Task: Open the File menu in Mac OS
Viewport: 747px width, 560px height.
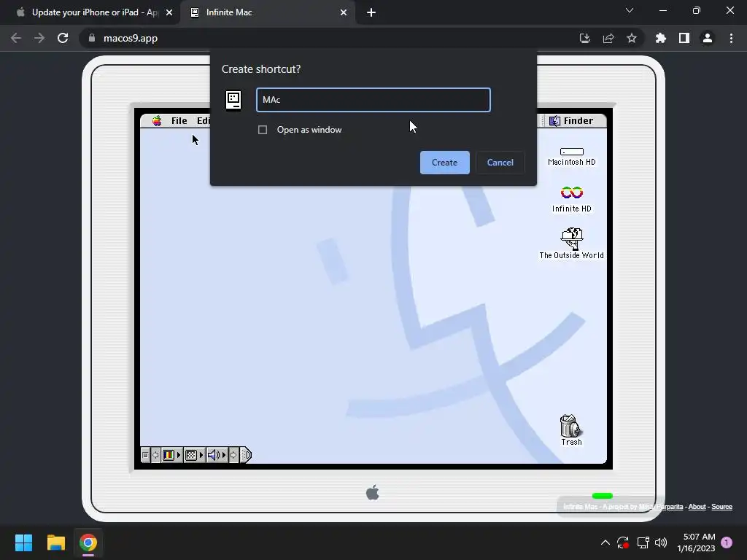Action: pos(179,121)
